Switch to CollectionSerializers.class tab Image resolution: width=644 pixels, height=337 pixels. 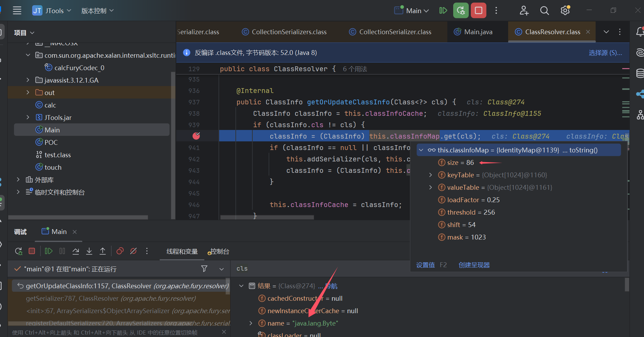pos(284,32)
